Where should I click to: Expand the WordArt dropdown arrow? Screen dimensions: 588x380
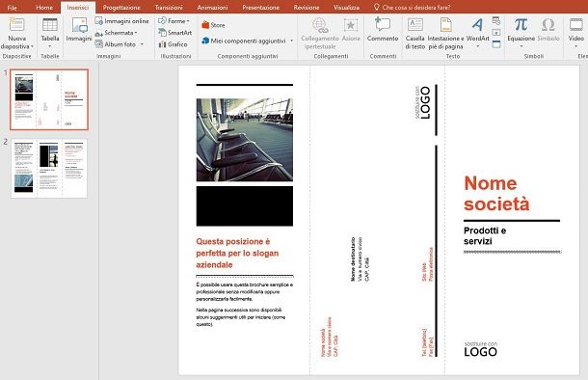click(478, 47)
